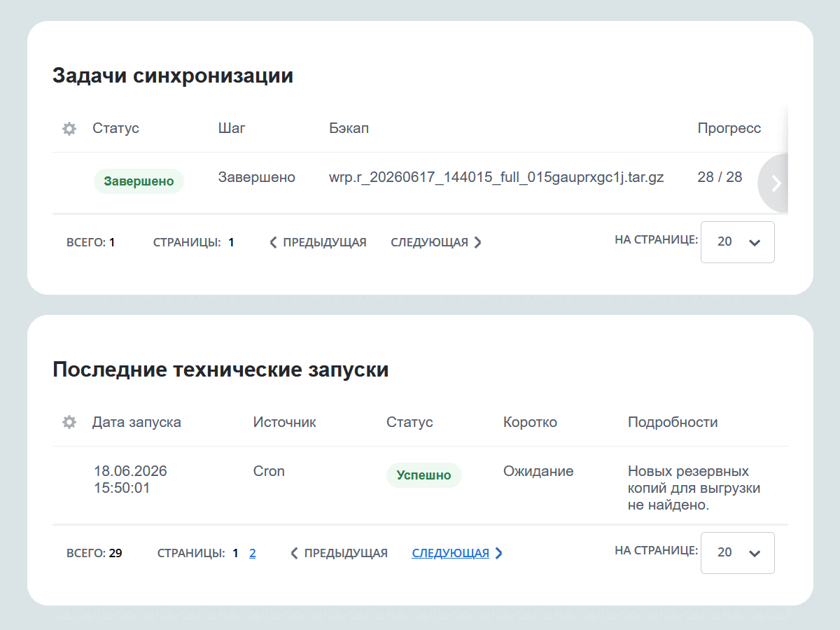The height and width of the screenshot is (630, 840).
Task: Click the Успешно status badge of Cron run
Action: [x=424, y=475]
